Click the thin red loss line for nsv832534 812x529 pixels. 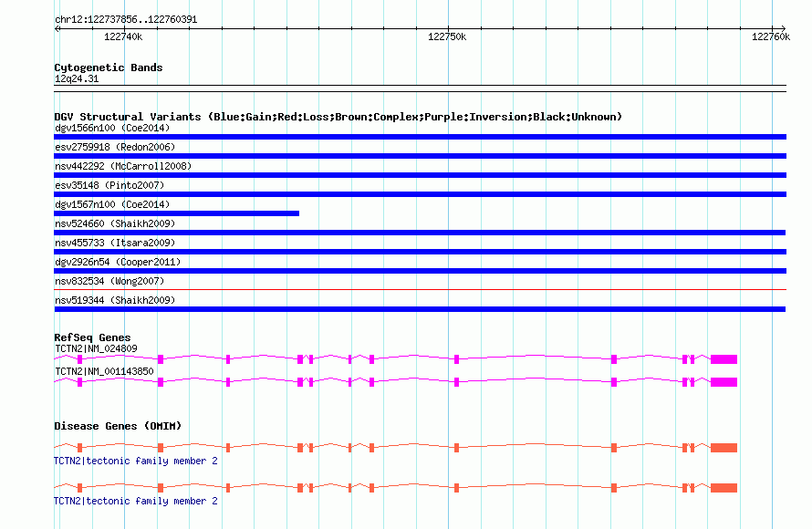(x=420, y=289)
